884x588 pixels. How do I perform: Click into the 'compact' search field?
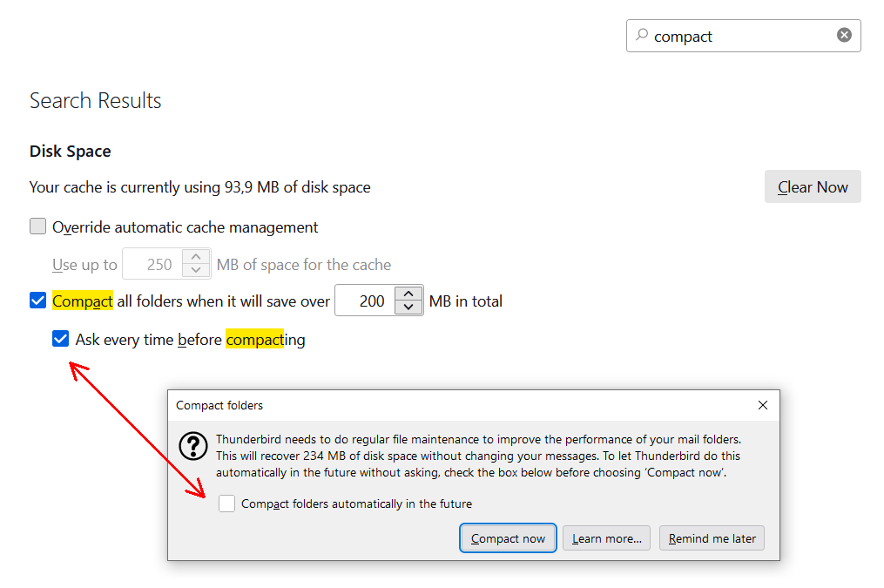pos(740,36)
